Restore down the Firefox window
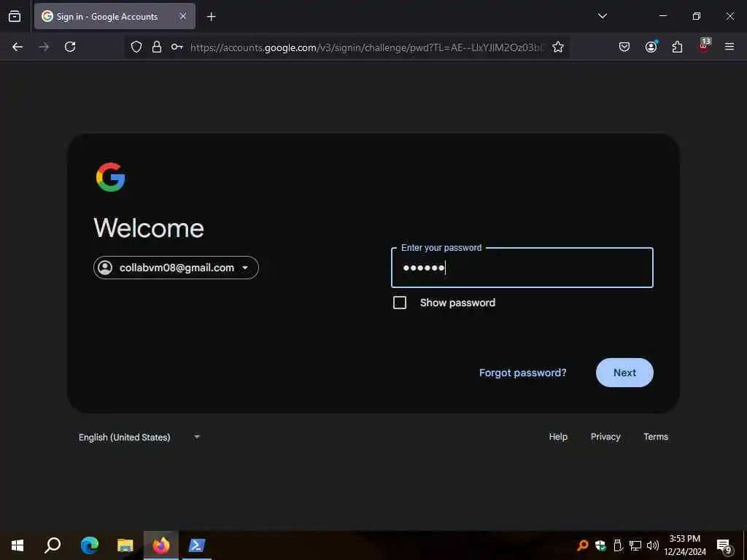This screenshot has width=747, height=560. [x=697, y=16]
